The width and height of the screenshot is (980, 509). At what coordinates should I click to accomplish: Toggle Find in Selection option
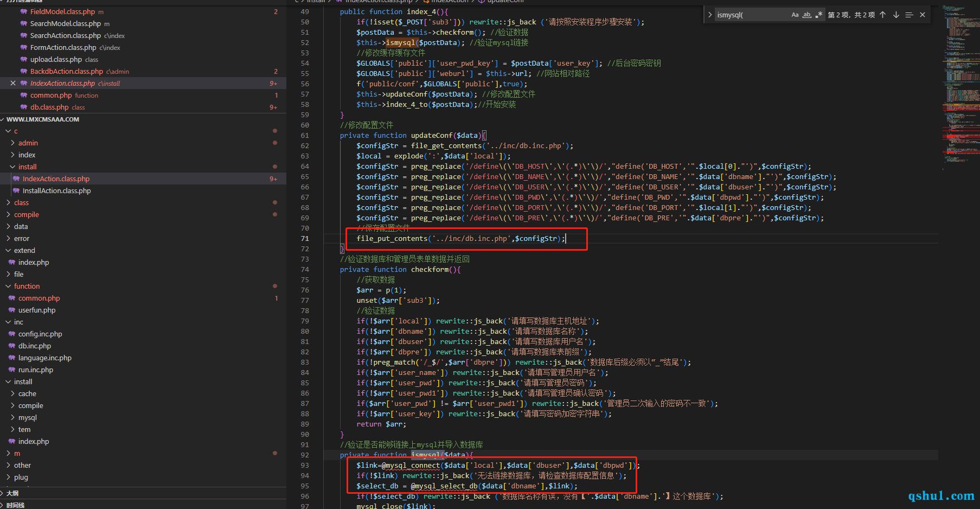(x=909, y=15)
